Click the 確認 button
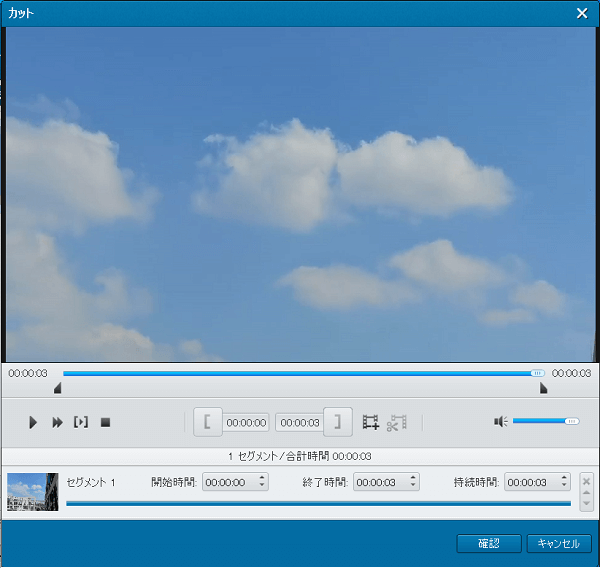Screen dimensions: 600x568 (x=489, y=544)
